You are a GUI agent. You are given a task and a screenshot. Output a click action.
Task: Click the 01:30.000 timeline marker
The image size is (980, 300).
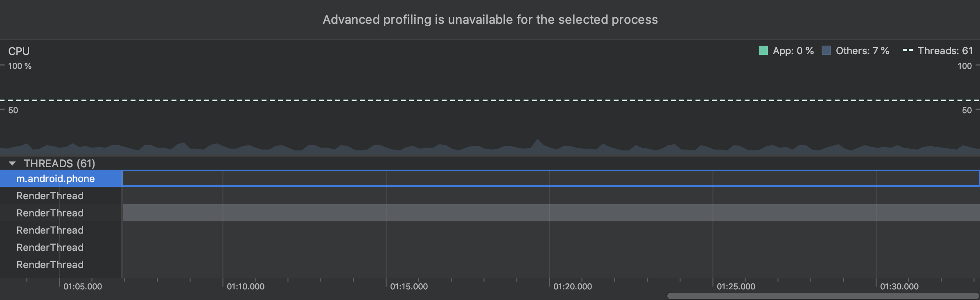[899, 286]
